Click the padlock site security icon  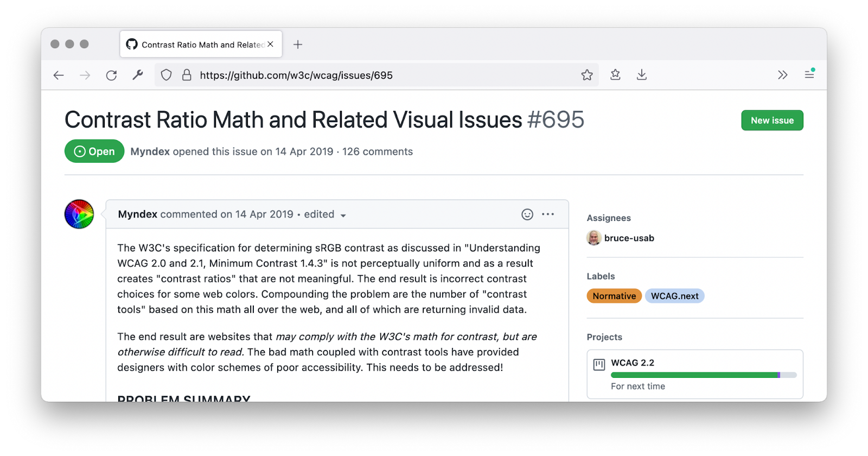pyautogui.click(x=187, y=75)
